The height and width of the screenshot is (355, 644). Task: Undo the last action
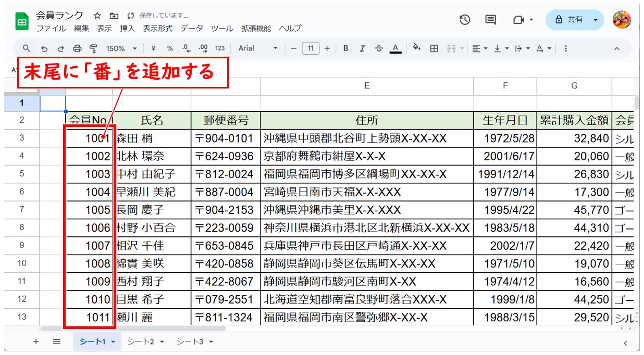tap(44, 48)
